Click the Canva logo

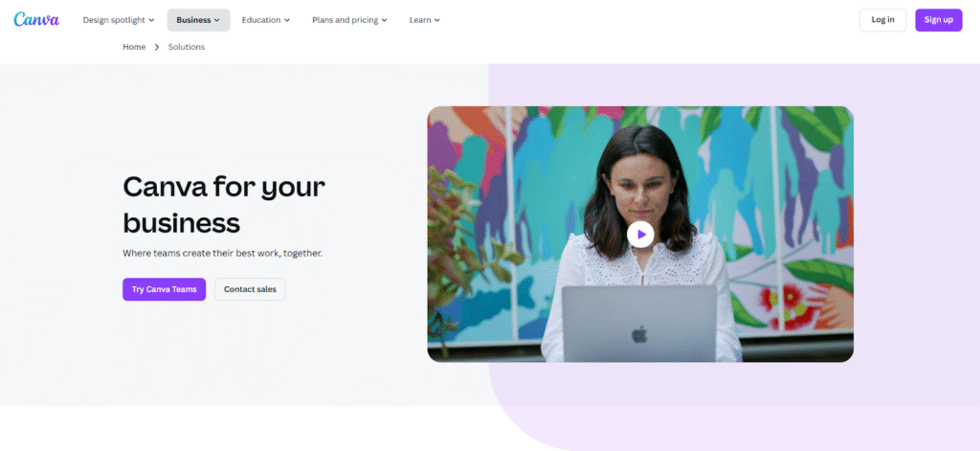pos(36,20)
